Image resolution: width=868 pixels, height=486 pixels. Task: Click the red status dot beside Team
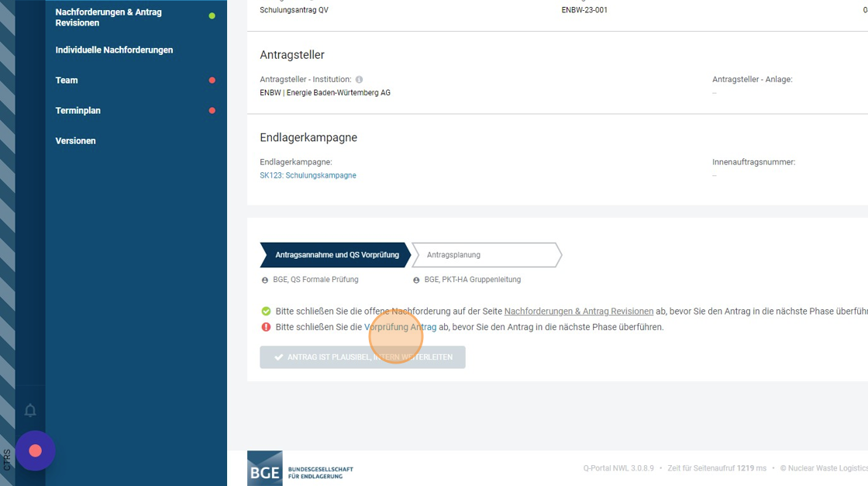[212, 81]
